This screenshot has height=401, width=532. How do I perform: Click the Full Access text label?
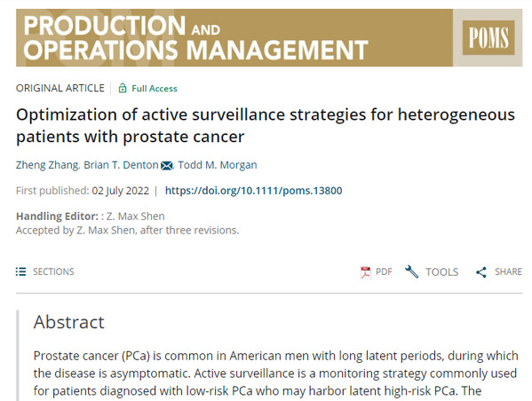click(x=155, y=89)
